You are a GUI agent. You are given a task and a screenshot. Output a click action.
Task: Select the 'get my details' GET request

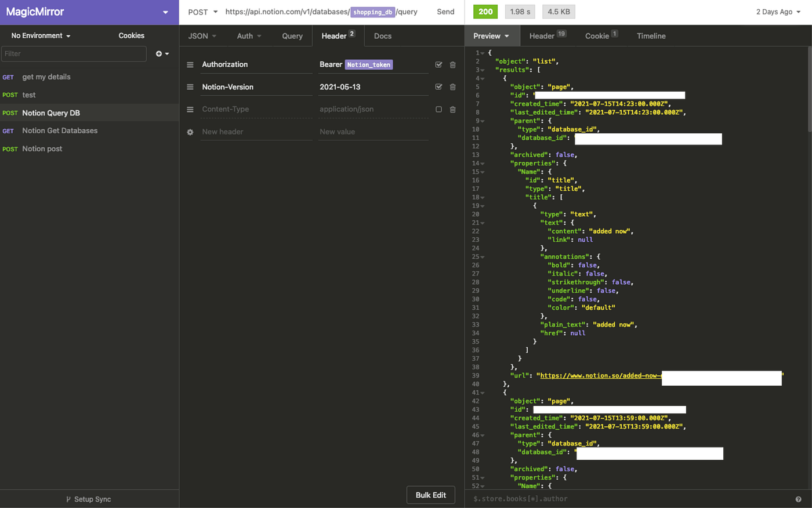point(89,77)
